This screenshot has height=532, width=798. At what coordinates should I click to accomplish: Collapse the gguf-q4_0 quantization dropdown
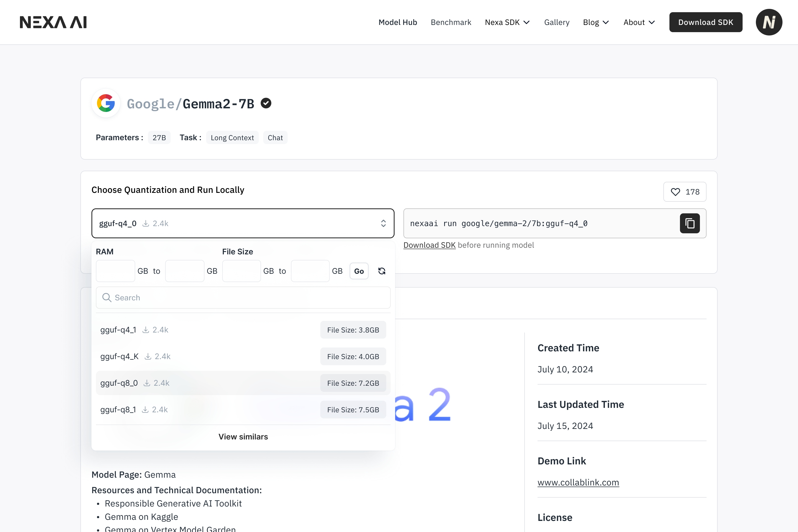point(383,223)
